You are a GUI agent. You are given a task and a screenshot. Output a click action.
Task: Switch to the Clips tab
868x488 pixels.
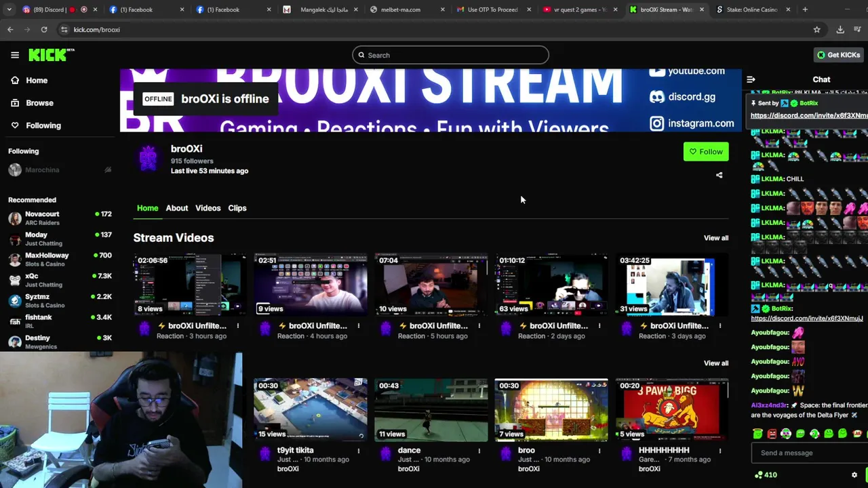pos(237,208)
